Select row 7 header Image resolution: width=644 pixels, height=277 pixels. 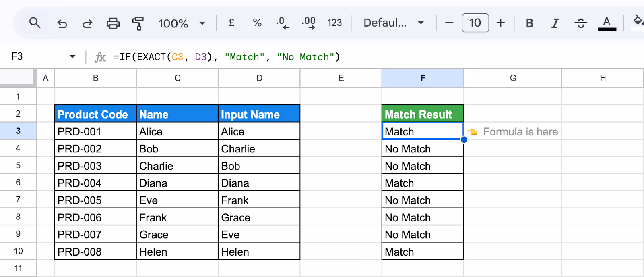pos(18,200)
